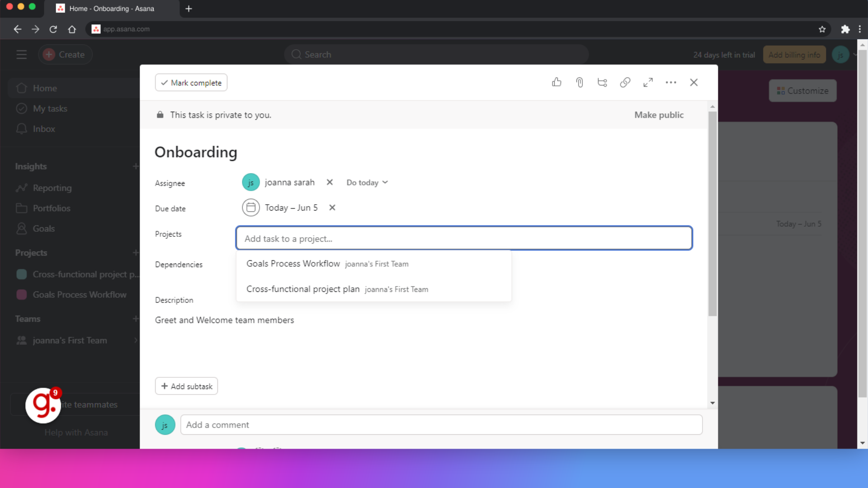Click the more options ellipsis icon
868x488 pixels.
click(671, 82)
